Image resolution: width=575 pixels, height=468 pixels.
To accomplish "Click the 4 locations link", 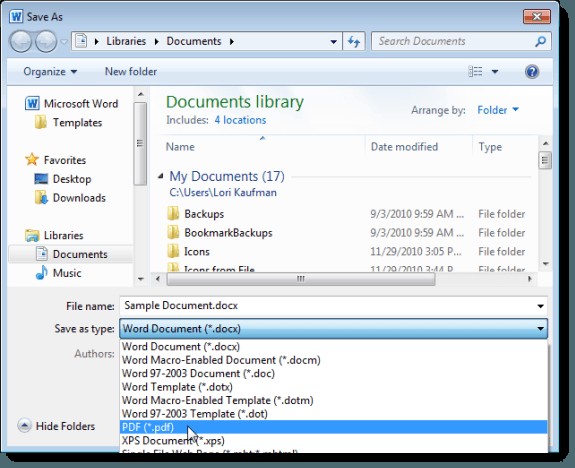I will pos(240,120).
